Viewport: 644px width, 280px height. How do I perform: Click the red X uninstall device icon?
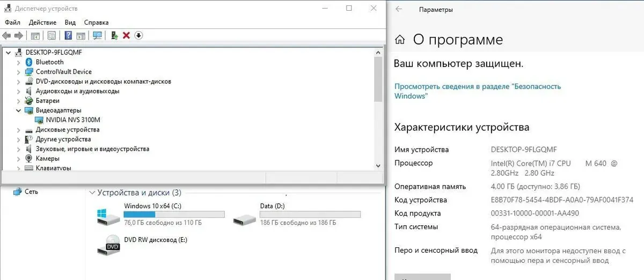[126, 35]
